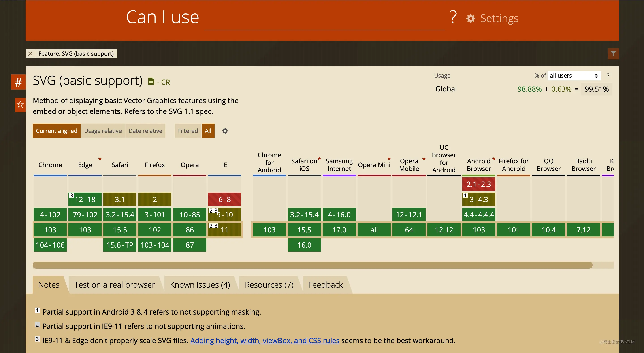
Task: Click the Opera Mini column header
Action: click(374, 165)
